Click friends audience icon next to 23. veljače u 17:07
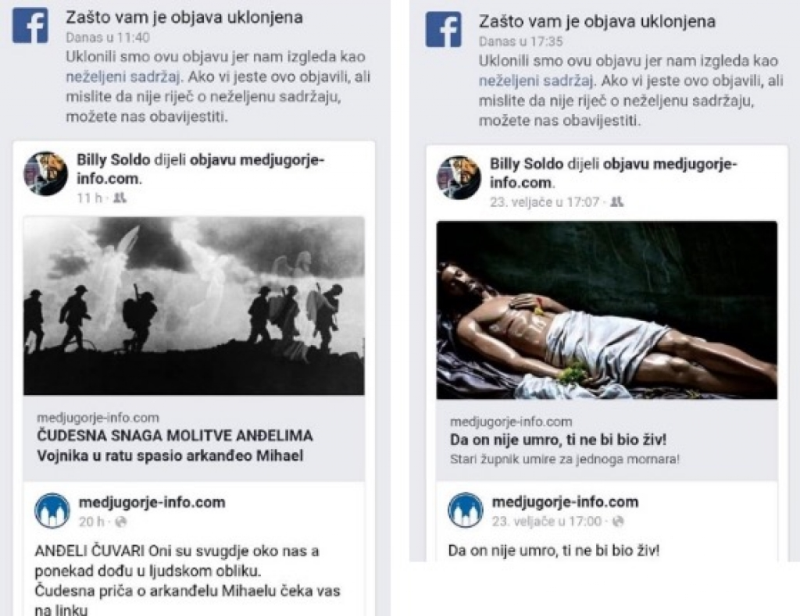Screen dimensions: 800x616 pyautogui.click(x=617, y=202)
